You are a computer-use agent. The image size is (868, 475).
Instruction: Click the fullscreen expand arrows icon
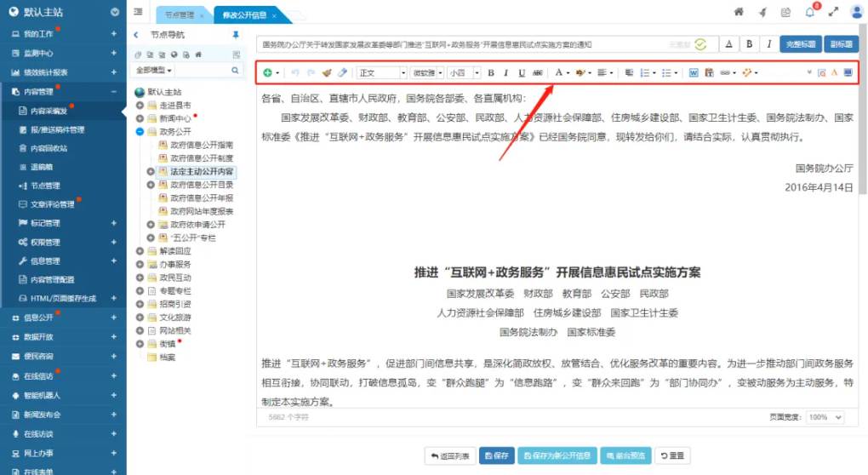(833, 12)
